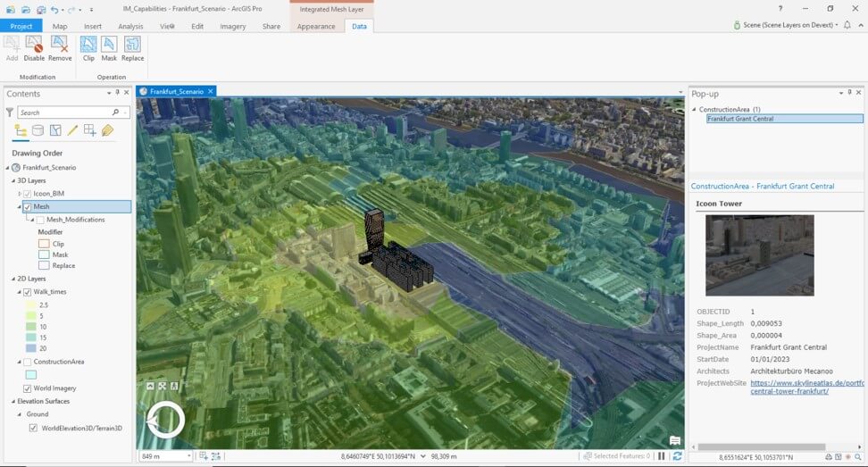Open the Data ribbon tab
868x467 pixels.
[359, 26]
